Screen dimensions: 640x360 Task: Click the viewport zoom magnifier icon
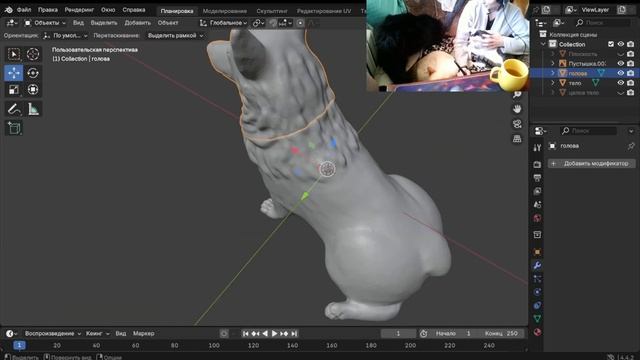pyautogui.click(x=517, y=95)
